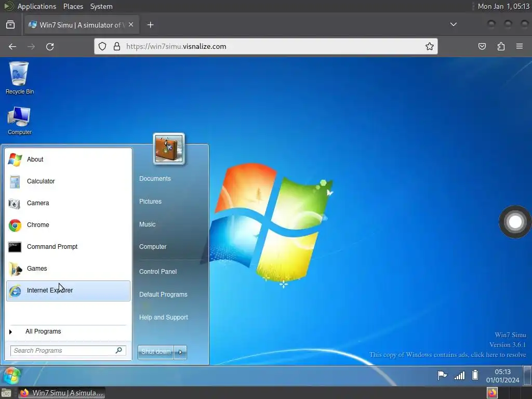Open the Games folder icon

(x=15, y=269)
